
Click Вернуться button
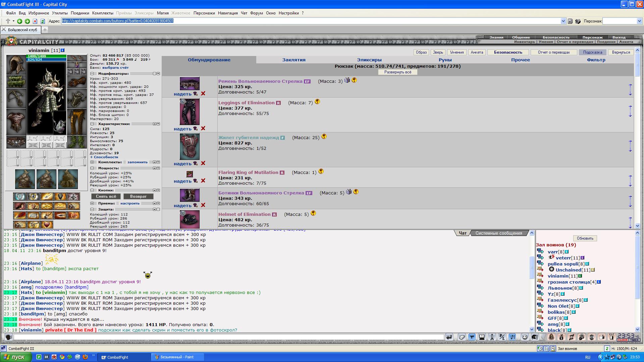[621, 52]
